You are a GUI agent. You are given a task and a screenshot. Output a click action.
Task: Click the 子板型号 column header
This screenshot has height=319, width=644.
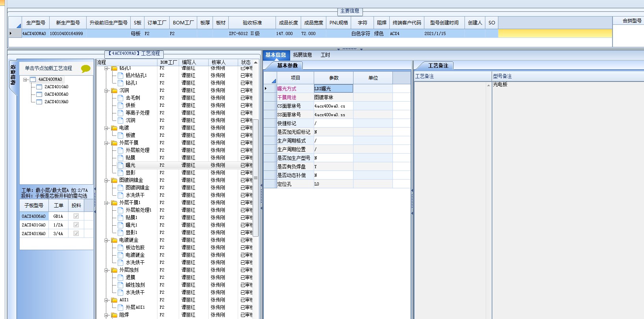[x=34, y=206]
